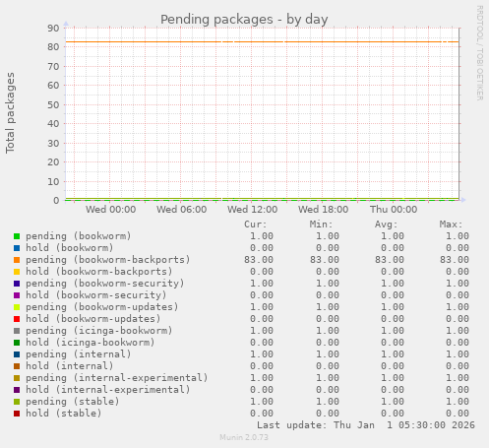Click the Max value 83.00 for bookworm-backports
The width and height of the screenshot is (489, 448).
[455, 260]
